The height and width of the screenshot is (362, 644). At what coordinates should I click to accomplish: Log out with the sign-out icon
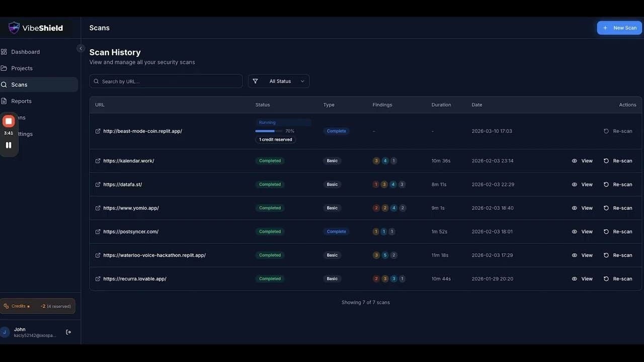[x=68, y=332]
